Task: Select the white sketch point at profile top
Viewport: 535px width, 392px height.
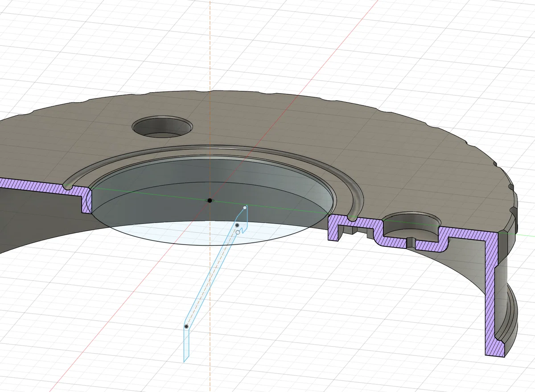Action: click(x=245, y=208)
